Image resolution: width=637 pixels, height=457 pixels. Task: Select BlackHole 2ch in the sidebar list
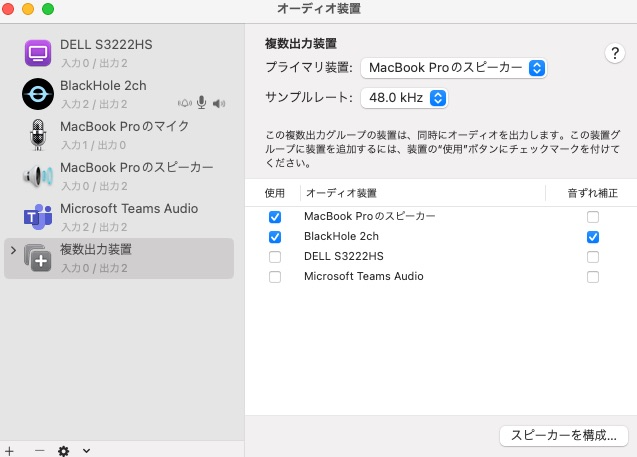coord(119,94)
